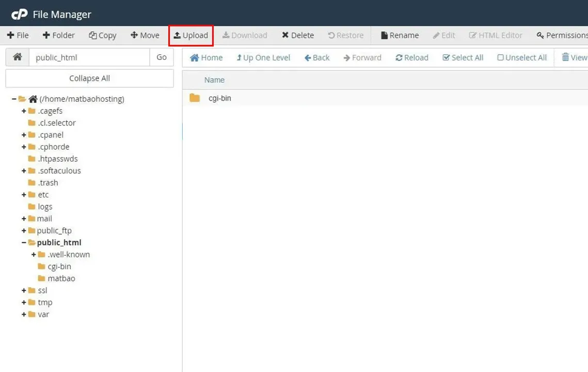
Task: Click the public_html path input field
Action: coord(89,57)
